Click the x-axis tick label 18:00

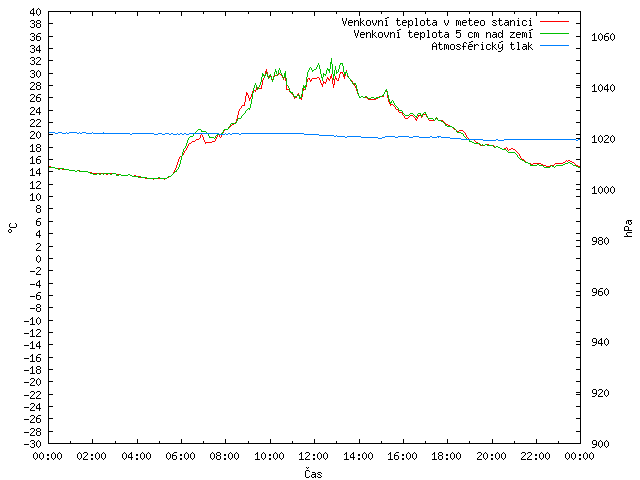pos(447,456)
